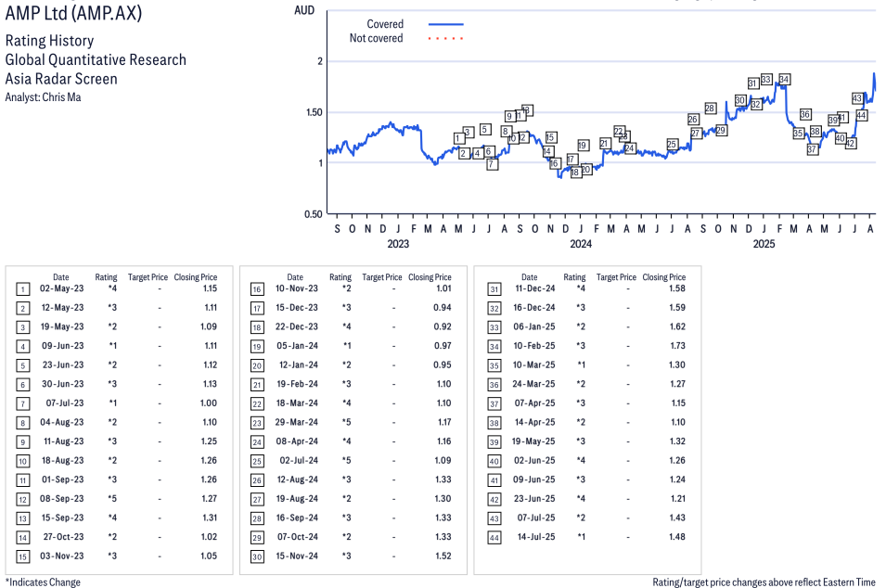Click the 'AUD' axis unit label
The width and height of the screenshot is (886, 588).
coord(304,11)
